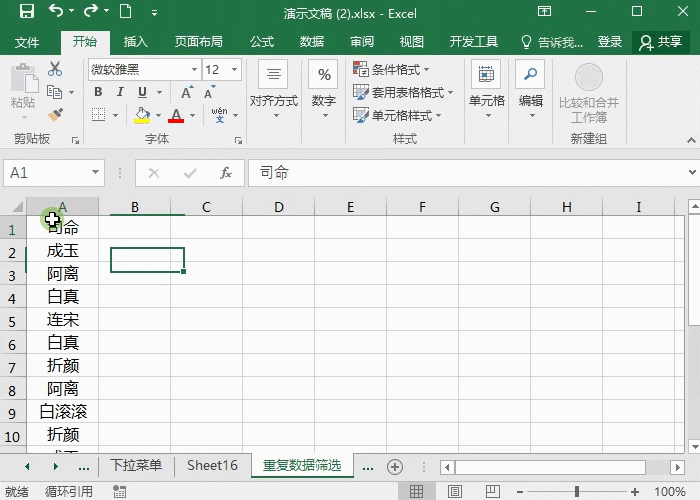
Task: Open Customize Quick Access Toolbar arrow
Action: tap(154, 13)
